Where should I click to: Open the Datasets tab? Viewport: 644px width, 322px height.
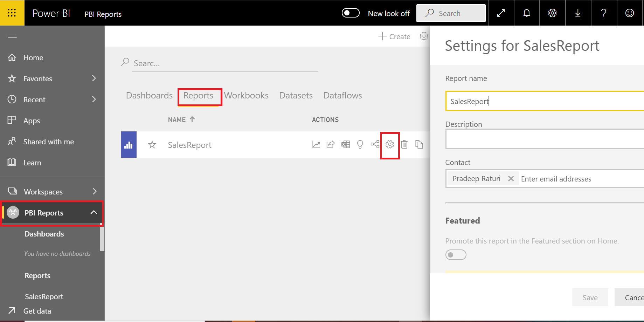point(296,95)
